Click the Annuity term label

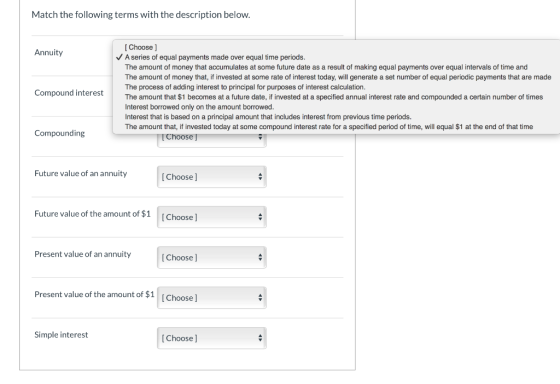click(x=49, y=53)
